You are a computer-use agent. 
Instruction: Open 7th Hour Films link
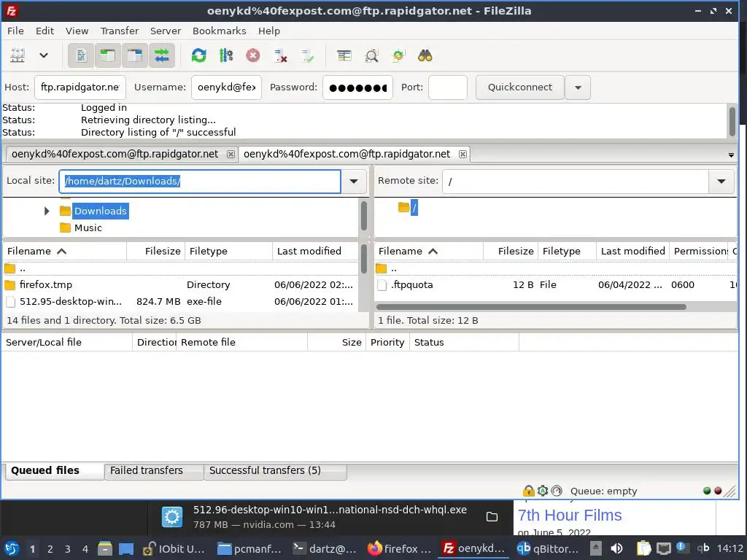[x=569, y=516]
